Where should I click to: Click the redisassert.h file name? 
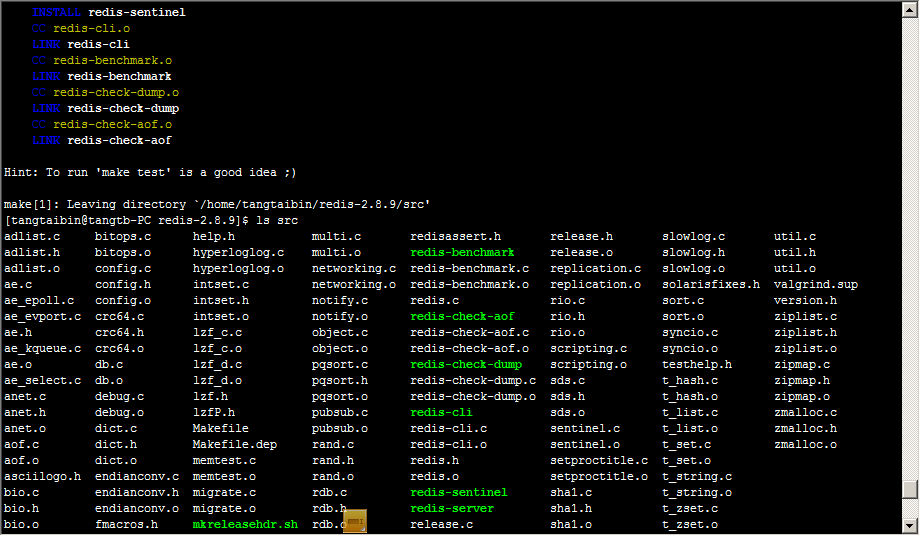455,236
